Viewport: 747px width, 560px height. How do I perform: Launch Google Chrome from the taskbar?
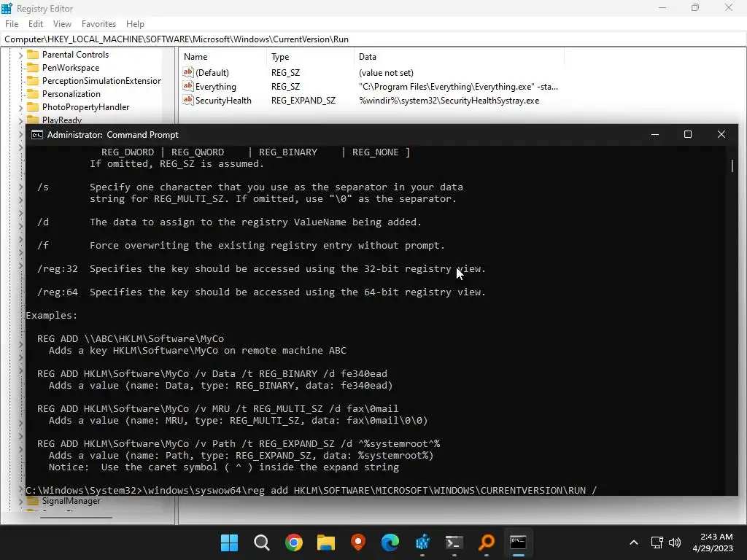(294, 542)
